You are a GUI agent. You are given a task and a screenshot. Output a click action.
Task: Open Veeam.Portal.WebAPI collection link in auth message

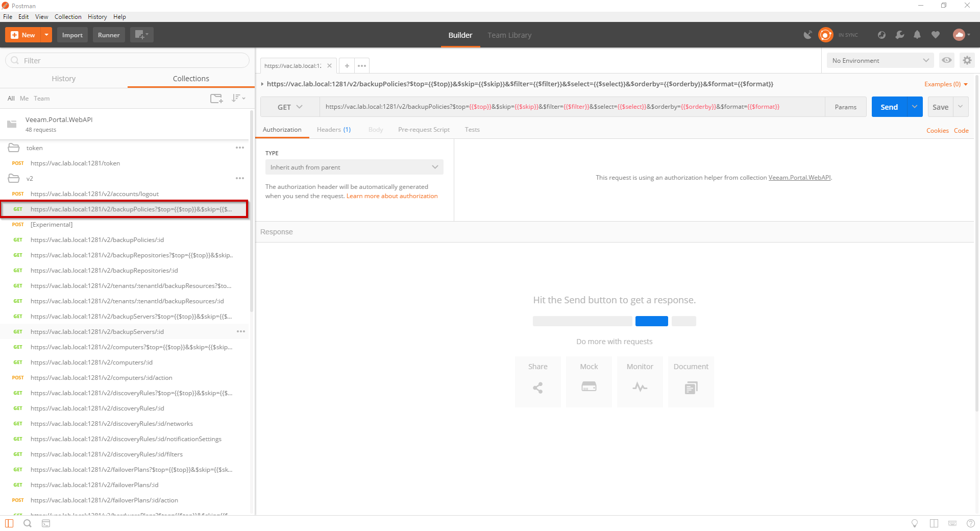click(x=800, y=178)
